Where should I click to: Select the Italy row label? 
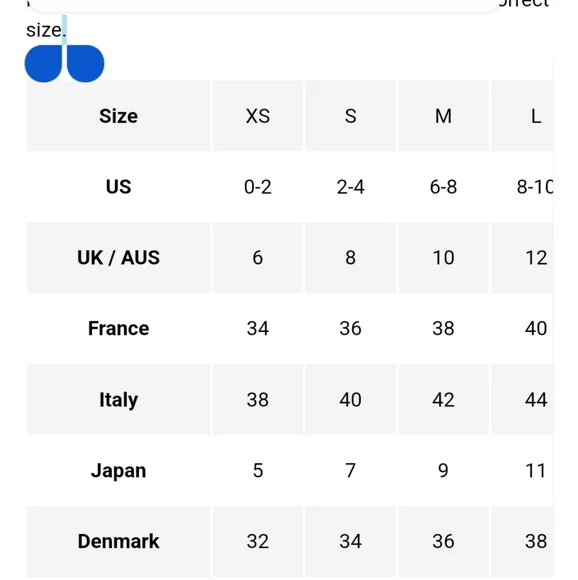click(x=118, y=399)
